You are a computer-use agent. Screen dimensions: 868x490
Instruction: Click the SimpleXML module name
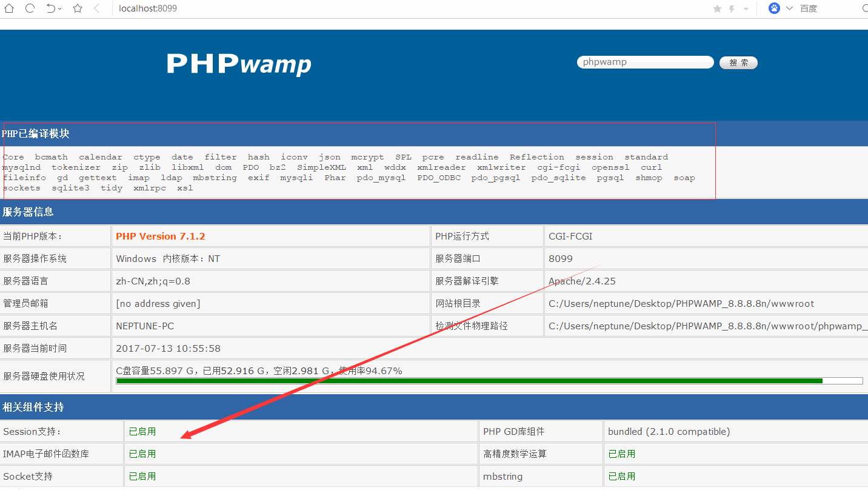(x=321, y=167)
